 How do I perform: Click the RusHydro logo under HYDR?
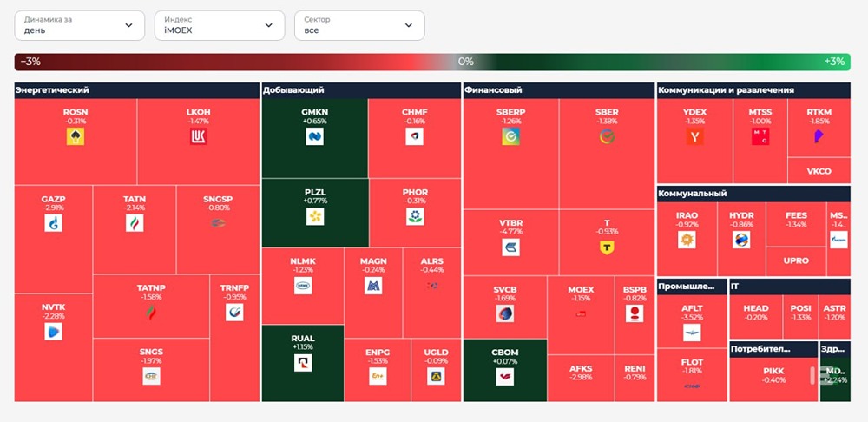[x=740, y=240]
